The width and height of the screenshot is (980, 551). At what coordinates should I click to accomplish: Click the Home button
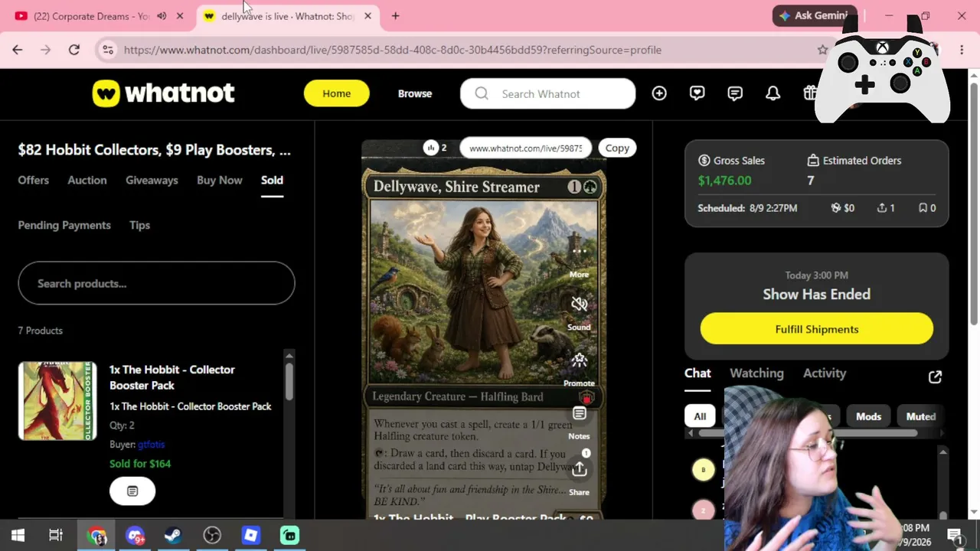337,93
